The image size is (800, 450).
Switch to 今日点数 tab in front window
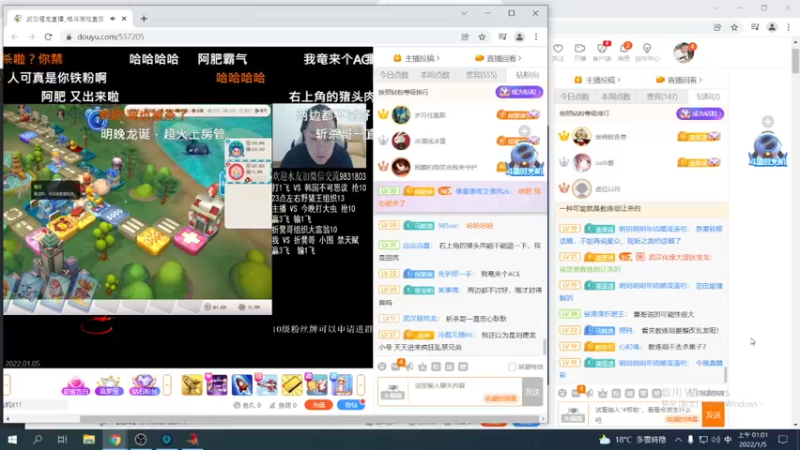[393, 75]
